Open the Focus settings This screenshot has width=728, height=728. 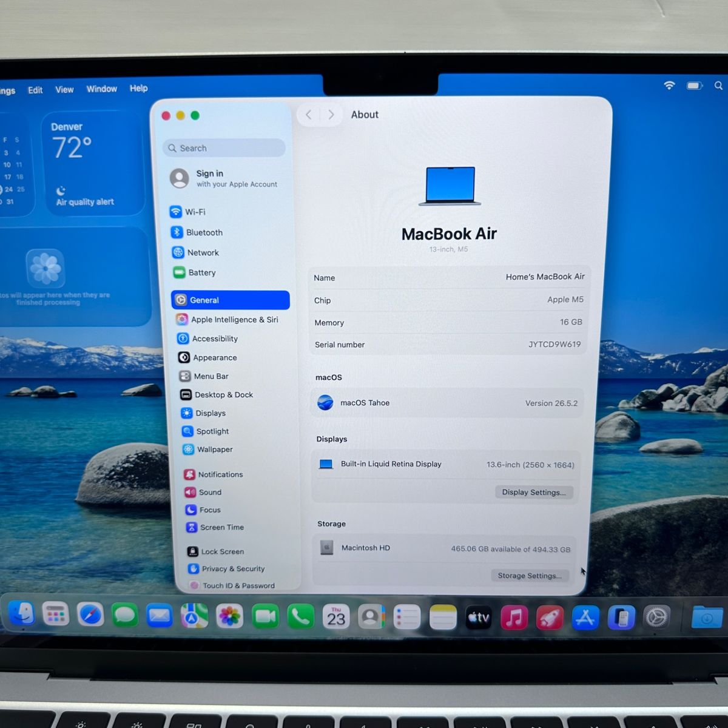203,510
